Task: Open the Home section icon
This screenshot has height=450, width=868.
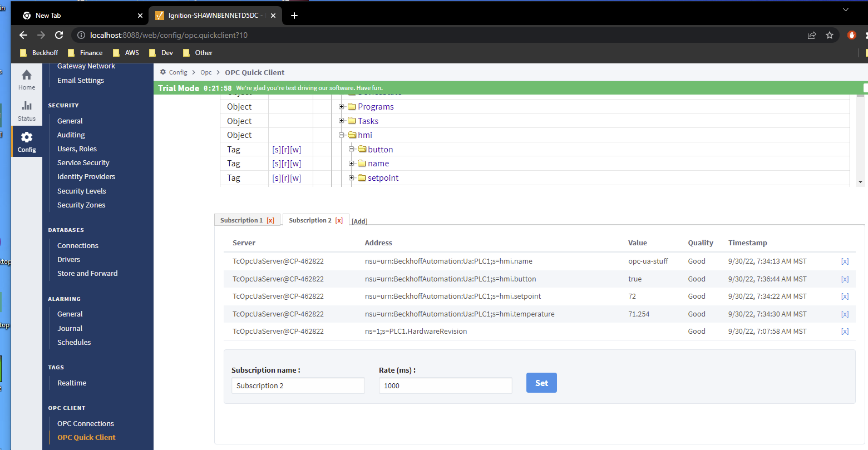Action: click(27, 75)
